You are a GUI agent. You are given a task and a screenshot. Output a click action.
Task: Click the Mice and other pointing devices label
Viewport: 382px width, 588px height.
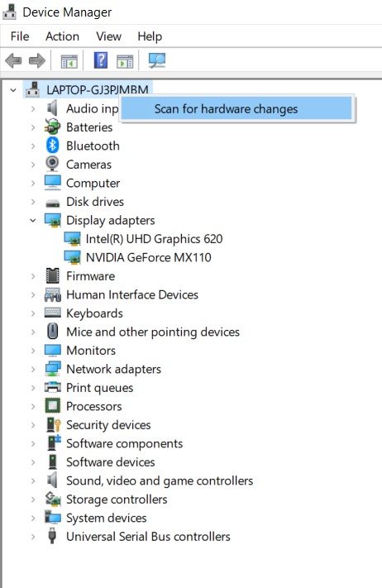153,332
